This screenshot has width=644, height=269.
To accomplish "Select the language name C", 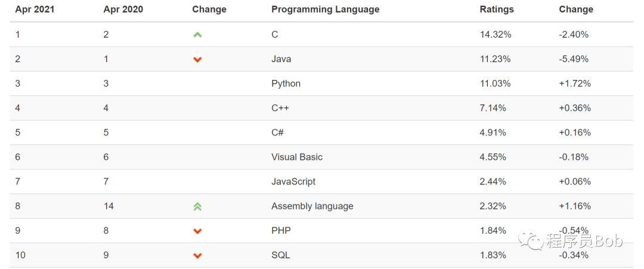I will click(x=275, y=35).
